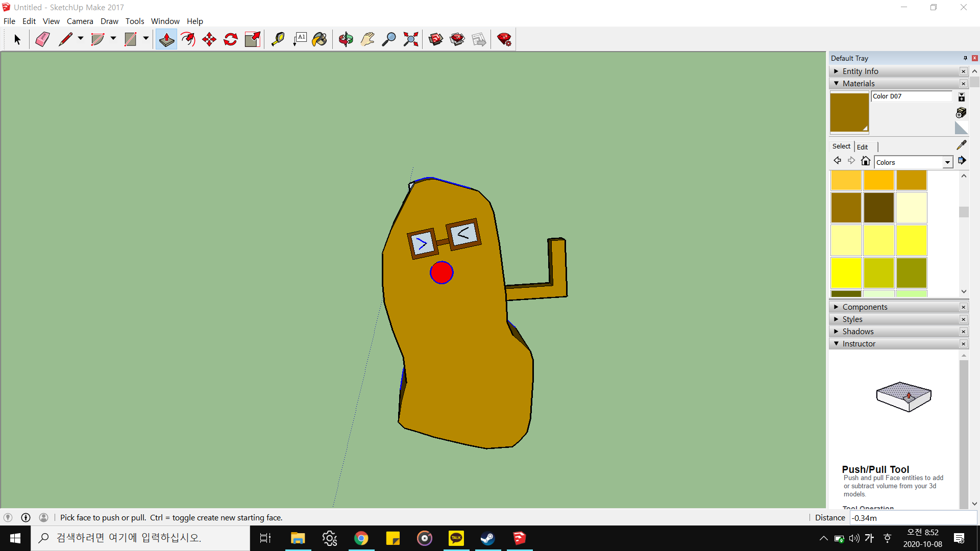This screenshot has width=980, height=551.
Task: Open the Edit menu
Action: [x=29, y=21]
